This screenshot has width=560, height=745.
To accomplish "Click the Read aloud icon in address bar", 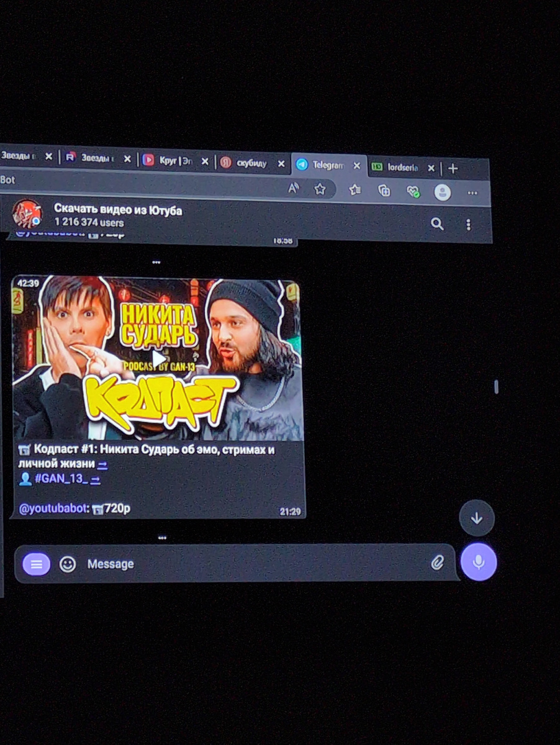I will point(294,188).
